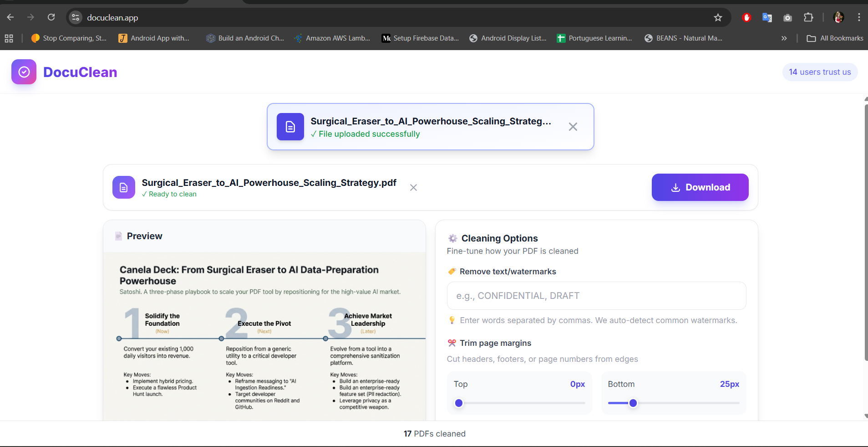The height and width of the screenshot is (447, 868).
Task: Click the Remove text/watermarks tag icon
Action: coord(452,272)
